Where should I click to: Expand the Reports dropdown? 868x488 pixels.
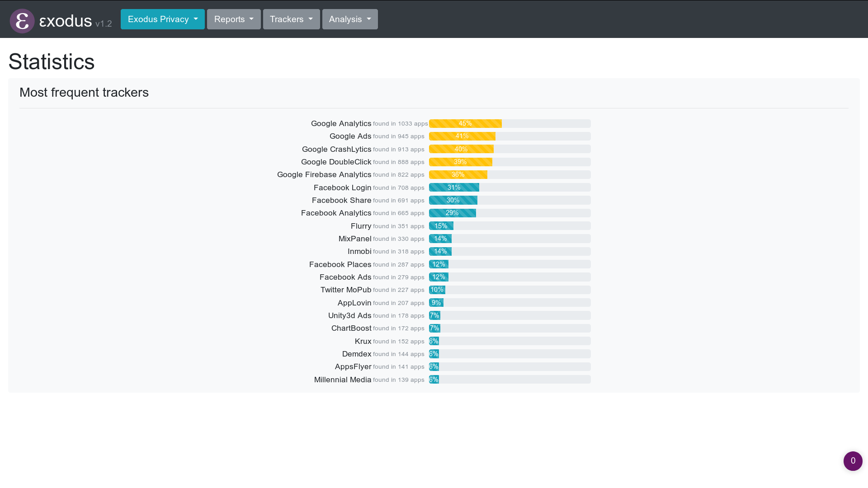click(x=234, y=19)
